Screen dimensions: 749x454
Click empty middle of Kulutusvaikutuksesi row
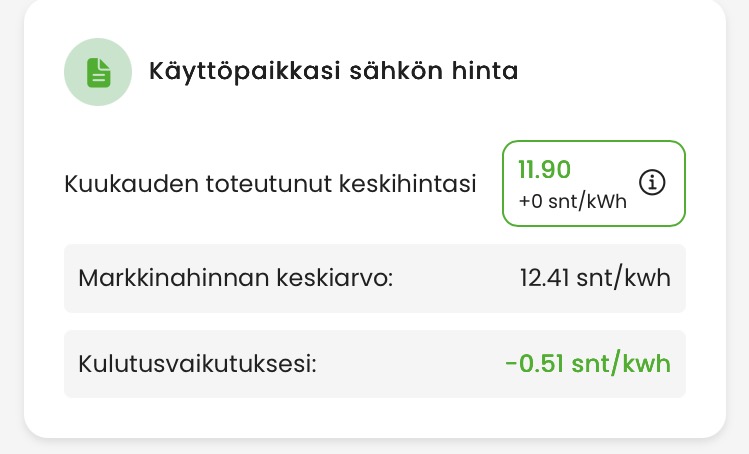(x=410, y=362)
